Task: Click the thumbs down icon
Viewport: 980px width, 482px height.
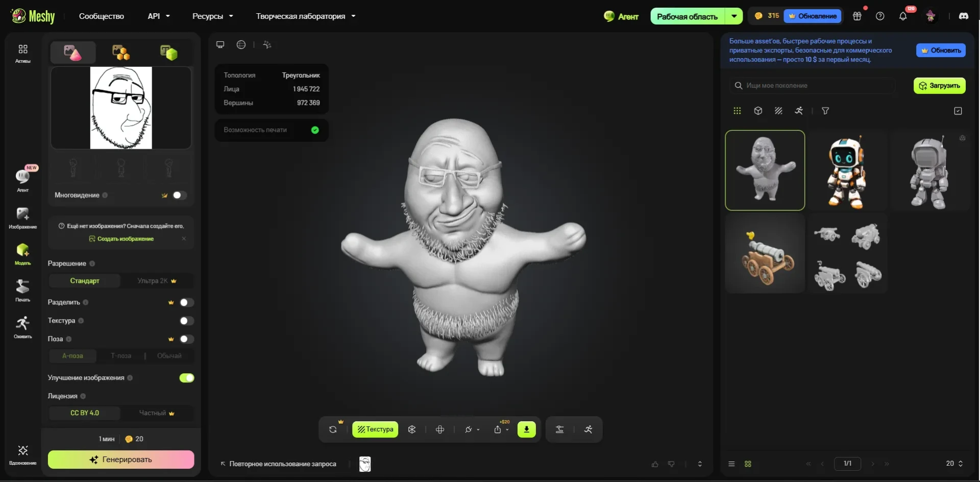Action: point(671,464)
